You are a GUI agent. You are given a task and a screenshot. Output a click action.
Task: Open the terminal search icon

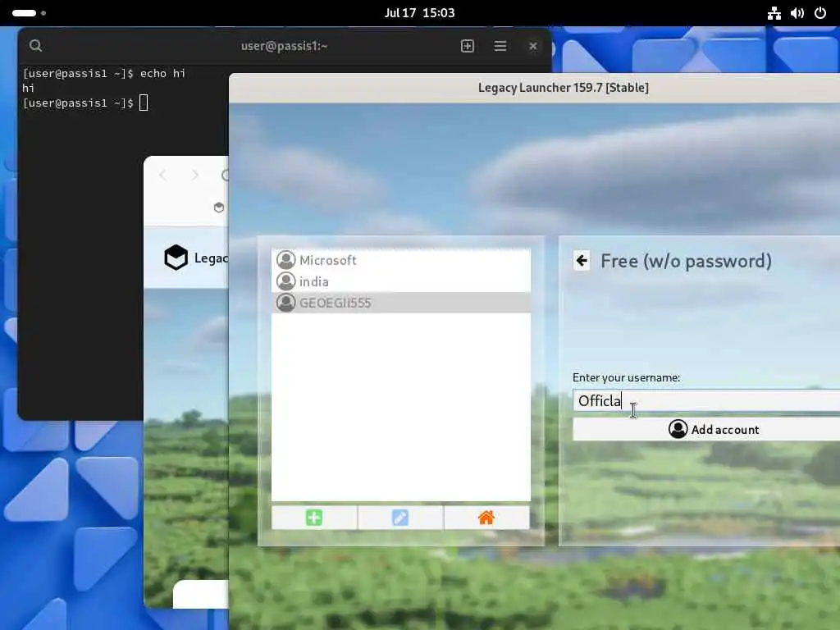point(35,46)
